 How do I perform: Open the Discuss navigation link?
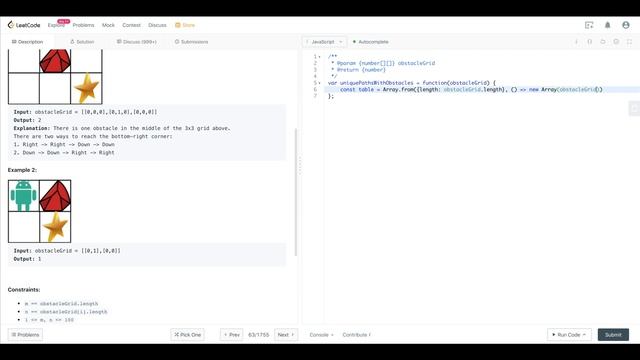coord(157,25)
